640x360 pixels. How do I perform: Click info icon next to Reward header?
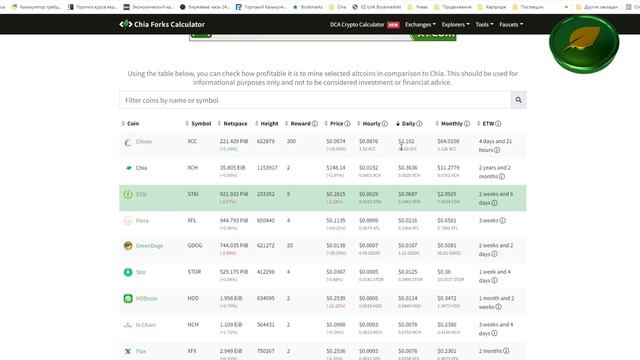[315, 124]
